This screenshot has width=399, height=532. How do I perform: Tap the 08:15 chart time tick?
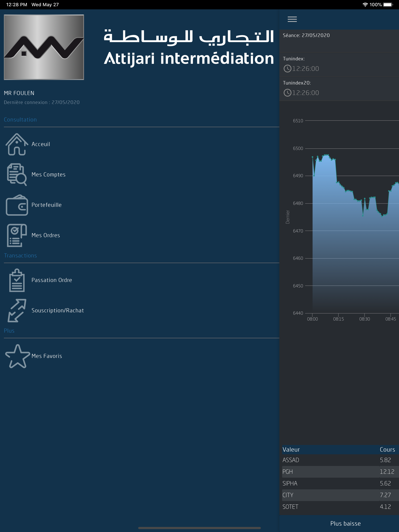[x=338, y=319]
